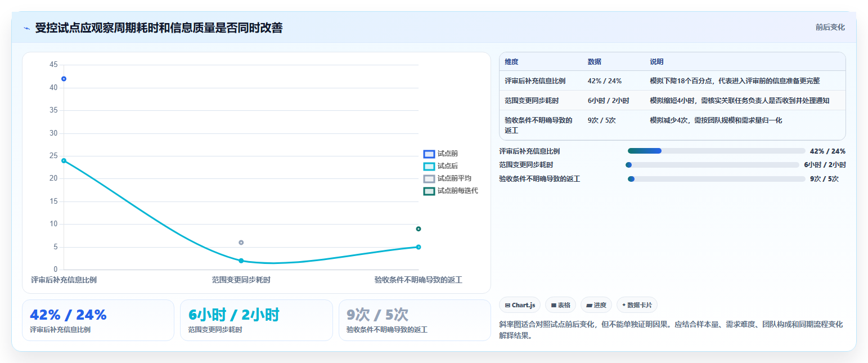Hide the 试点前平均 series via legend label
This screenshot has width=868, height=363.
pos(455,178)
